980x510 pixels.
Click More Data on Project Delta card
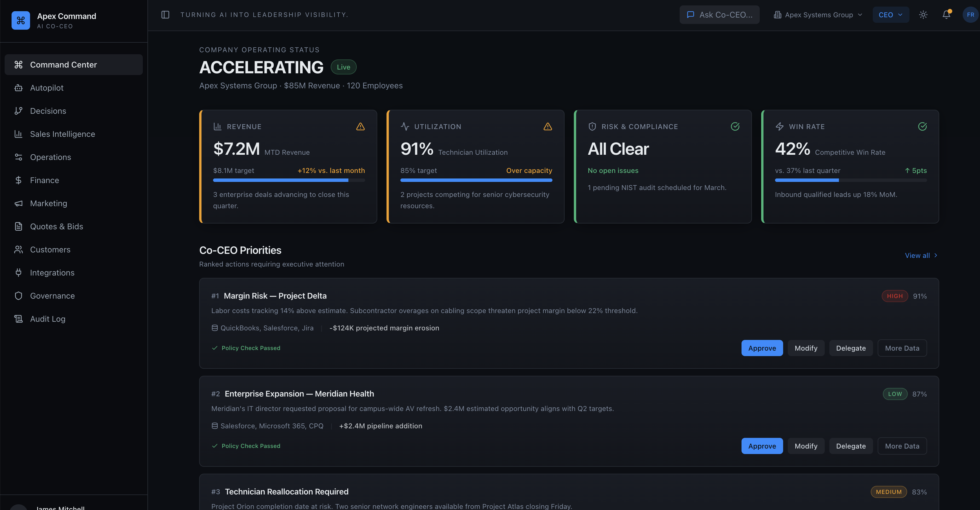pos(902,348)
